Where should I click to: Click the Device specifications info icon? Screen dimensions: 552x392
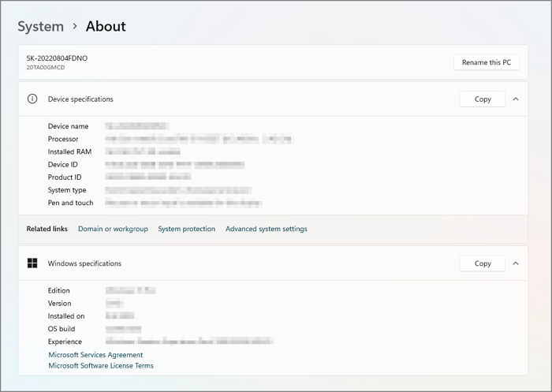tap(32, 99)
